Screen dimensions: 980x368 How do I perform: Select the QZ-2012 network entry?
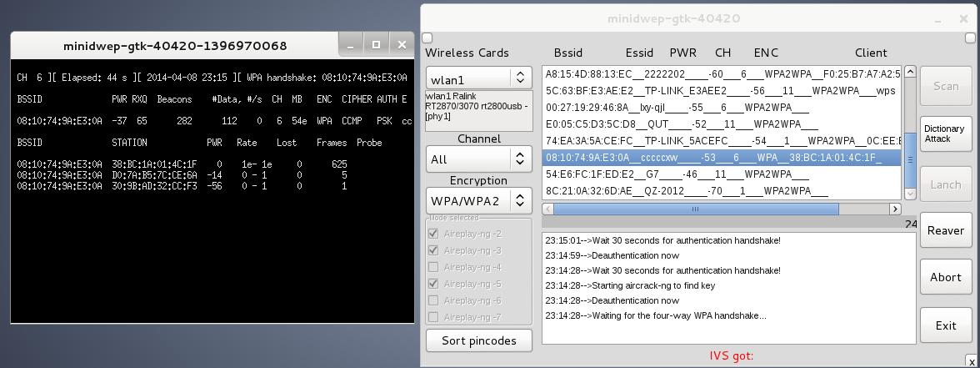pos(721,192)
